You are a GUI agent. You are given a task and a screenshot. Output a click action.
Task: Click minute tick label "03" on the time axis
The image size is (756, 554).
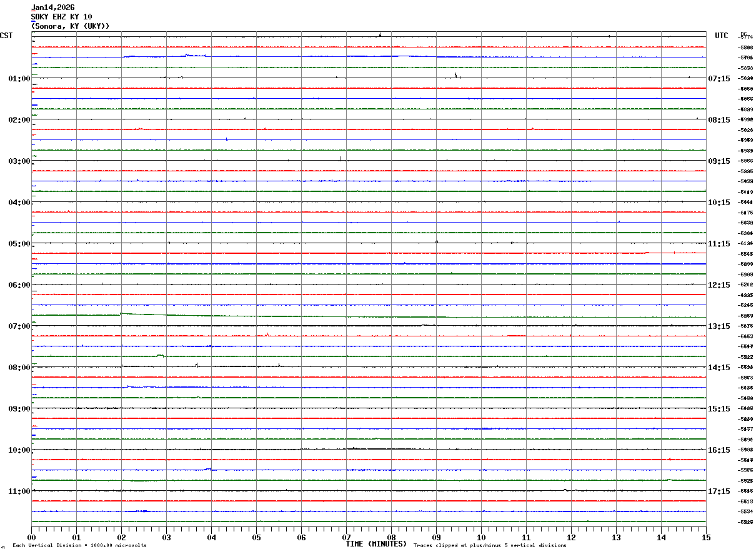166,537
